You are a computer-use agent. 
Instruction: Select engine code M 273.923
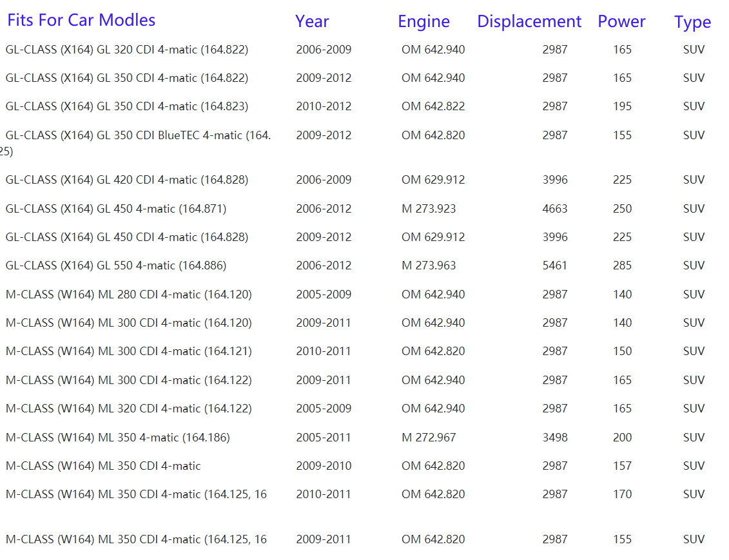pos(428,209)
